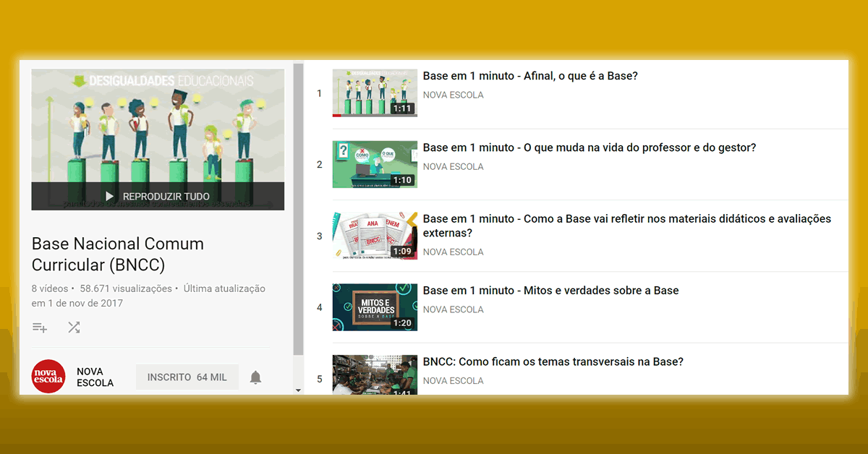Open the Nova Escola channel avatar

pyautogui.click(x=48, y=377)
